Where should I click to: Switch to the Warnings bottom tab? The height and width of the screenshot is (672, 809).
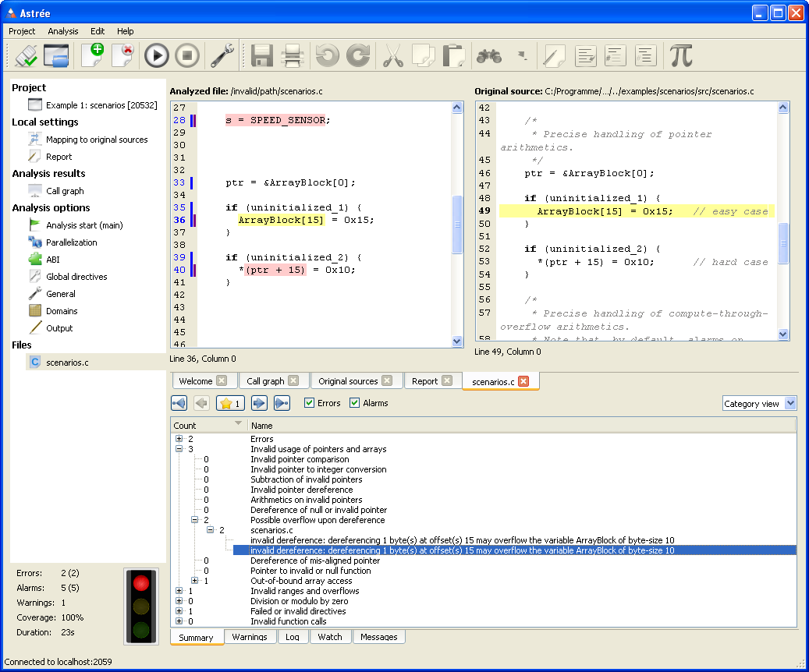[250, 637]
